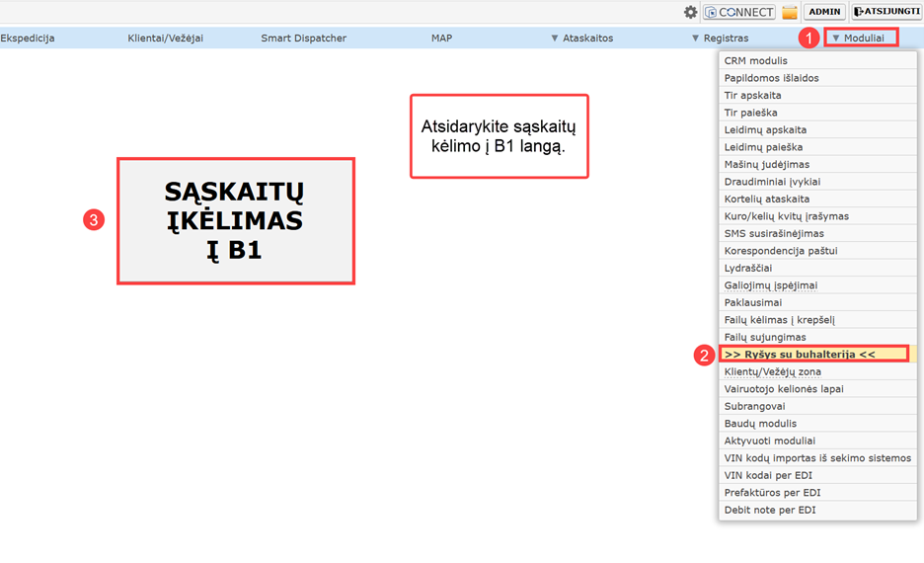
Task: Click the CONNECT button
Action: 739,12
